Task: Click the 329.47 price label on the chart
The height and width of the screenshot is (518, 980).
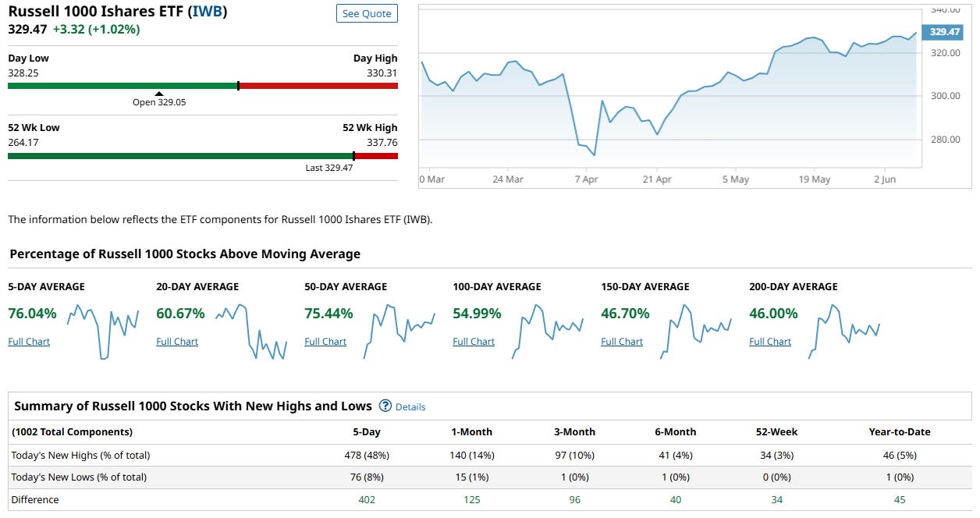Action: pyautogui.click(x=944, y=32)
